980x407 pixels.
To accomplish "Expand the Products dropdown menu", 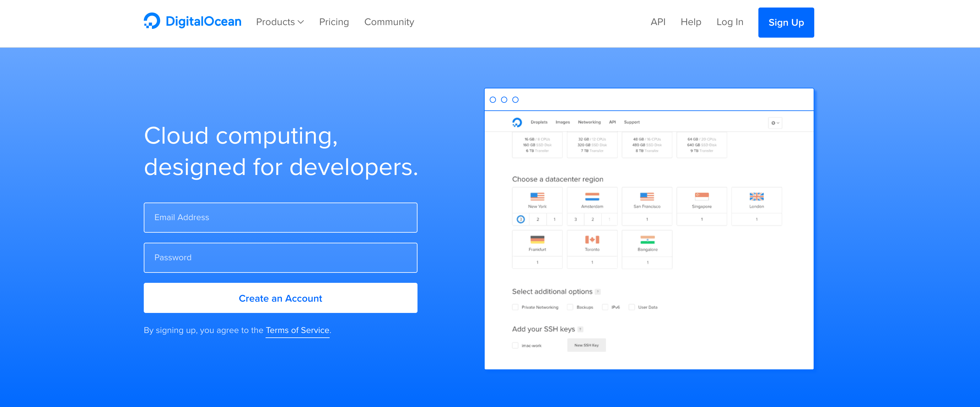I will coord(280,22).
